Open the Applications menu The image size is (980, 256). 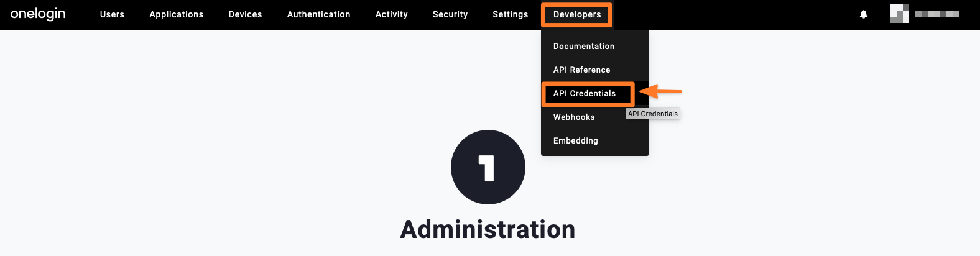[177, 14]
